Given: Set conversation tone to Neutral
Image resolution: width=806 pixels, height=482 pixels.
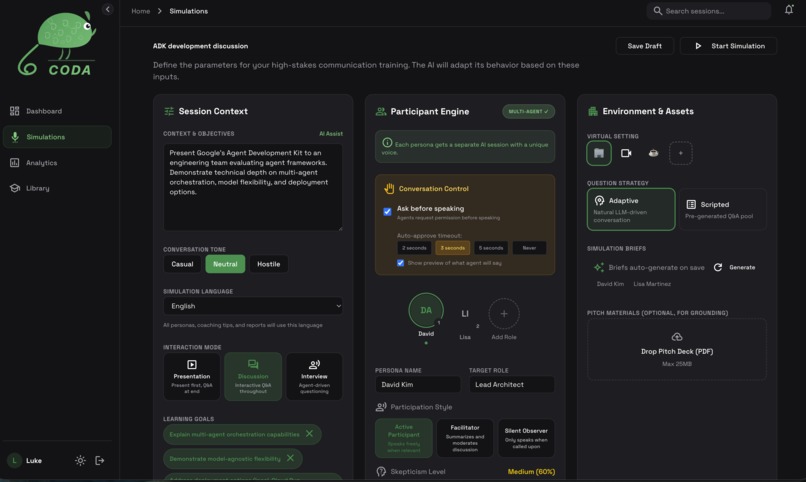Looking at the screenshot, I should pyautogui.click(x=225, y=264).
